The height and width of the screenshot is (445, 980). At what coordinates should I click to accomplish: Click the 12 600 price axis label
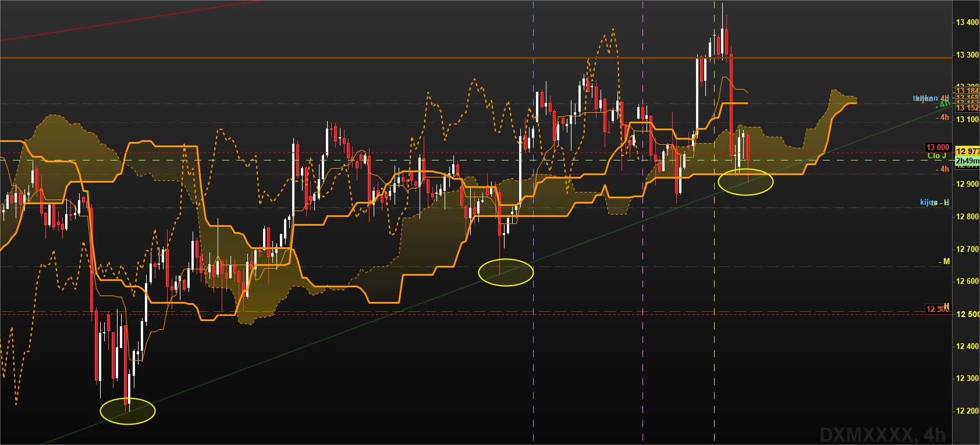click(967, 282)
